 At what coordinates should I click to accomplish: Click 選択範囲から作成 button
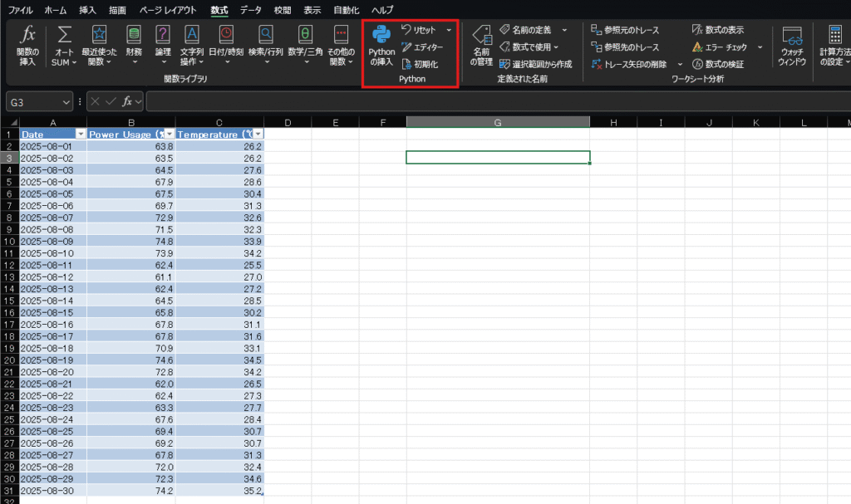[535, 64]
